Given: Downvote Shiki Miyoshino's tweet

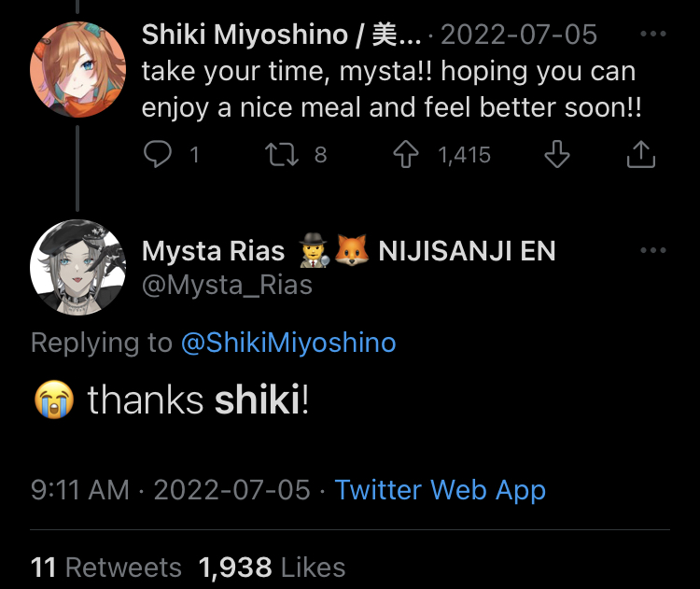Looking at the screenshot, I should pos(556,154).
